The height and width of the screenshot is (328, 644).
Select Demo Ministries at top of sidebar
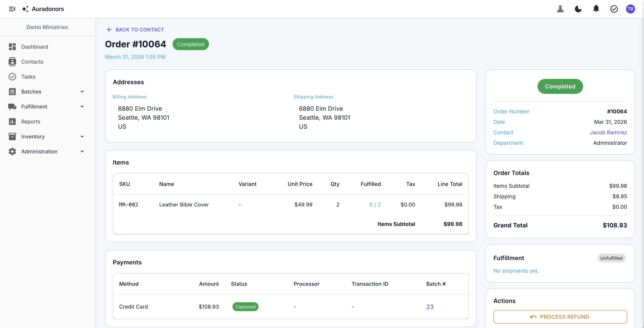(47, 27)
